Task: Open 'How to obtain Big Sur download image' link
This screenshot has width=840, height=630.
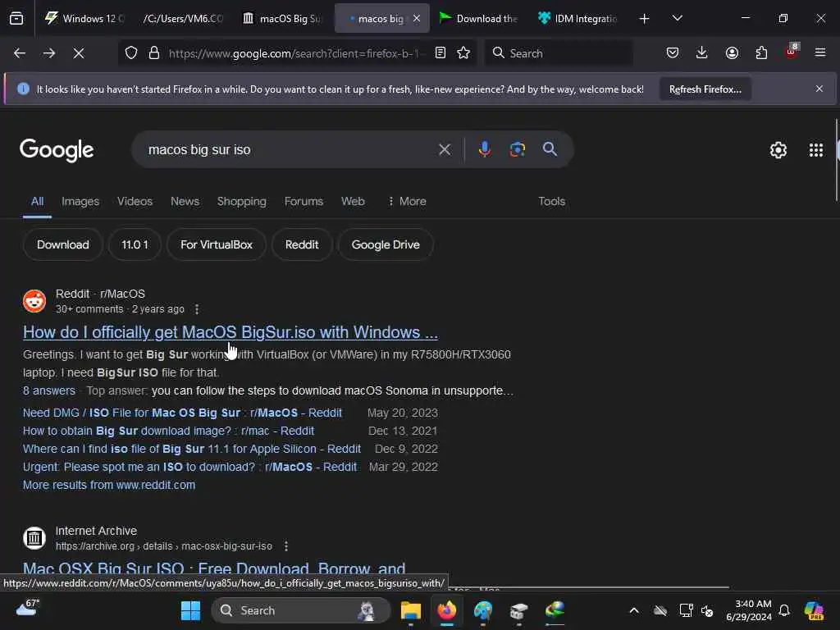Action: [x=168, y=431]
